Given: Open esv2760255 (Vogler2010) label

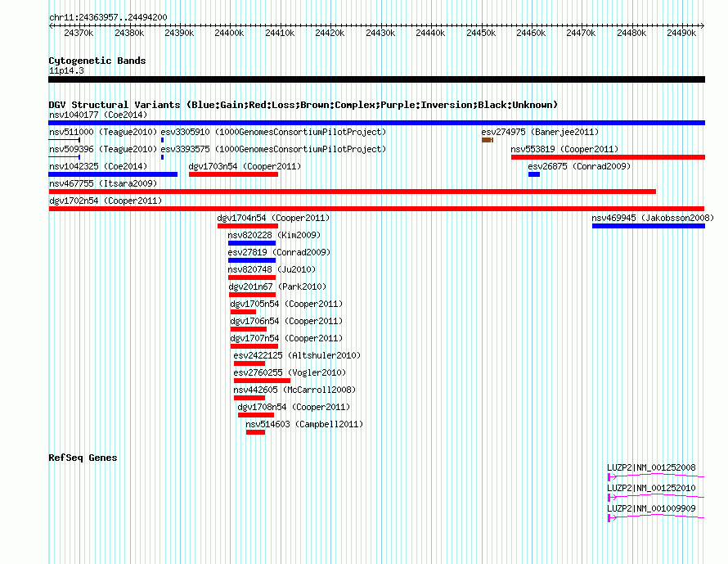Looking at the screenshot, I should click(x=290, y=372).
